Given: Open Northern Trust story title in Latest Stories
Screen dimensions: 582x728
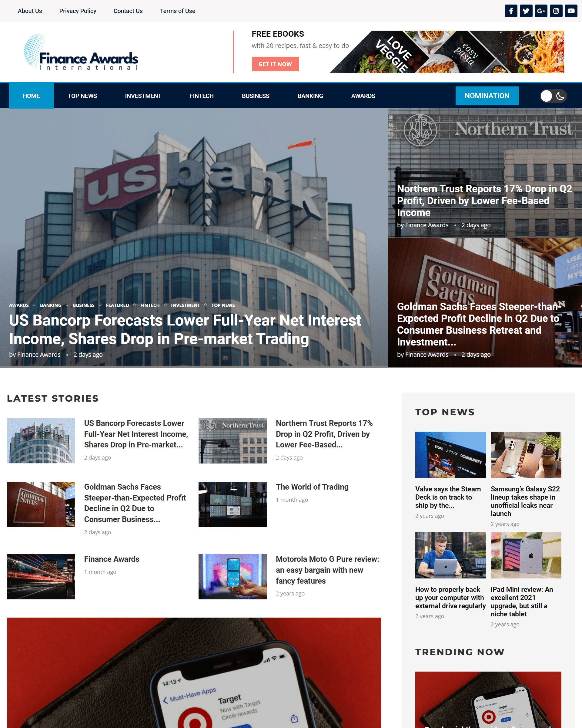Looking at the screenshot, I should point(324,434).
